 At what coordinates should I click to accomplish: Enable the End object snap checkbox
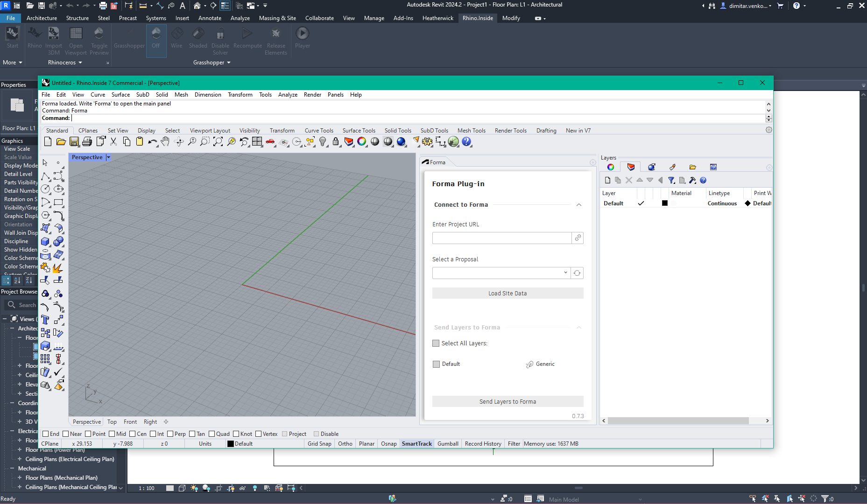pos(46,434)
